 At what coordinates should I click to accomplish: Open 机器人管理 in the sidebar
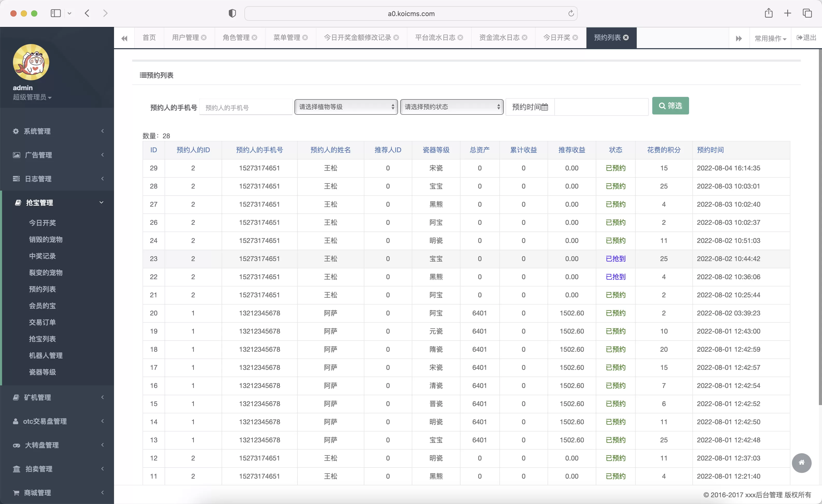point(46,356)
